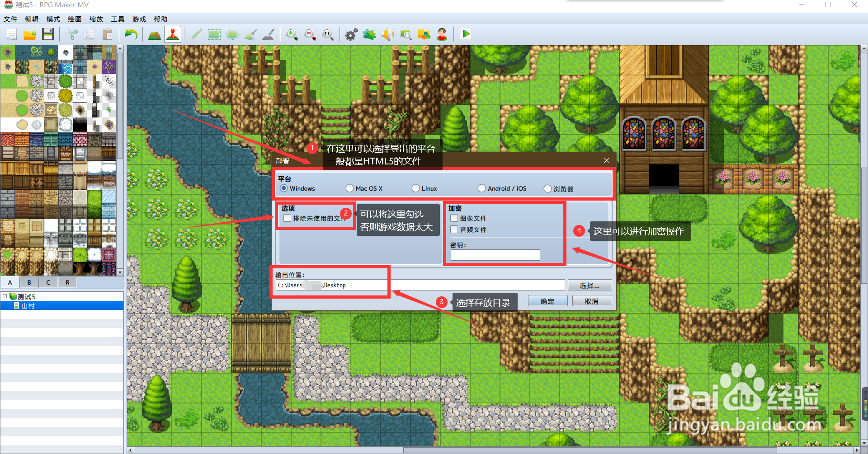The image size is (868, 454).
Task: Enable 排除未使用的文件 checkbox
Action: pyautogui.click(x=287, y=218)
